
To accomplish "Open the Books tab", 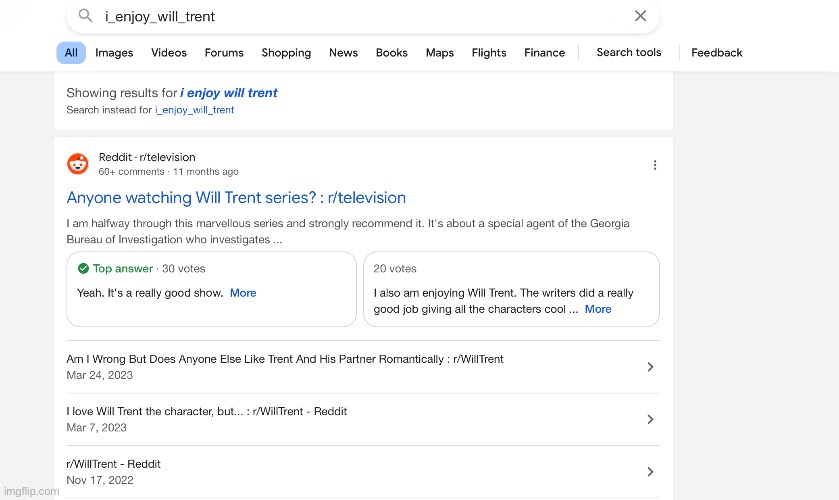I will (x=392, y=52).
